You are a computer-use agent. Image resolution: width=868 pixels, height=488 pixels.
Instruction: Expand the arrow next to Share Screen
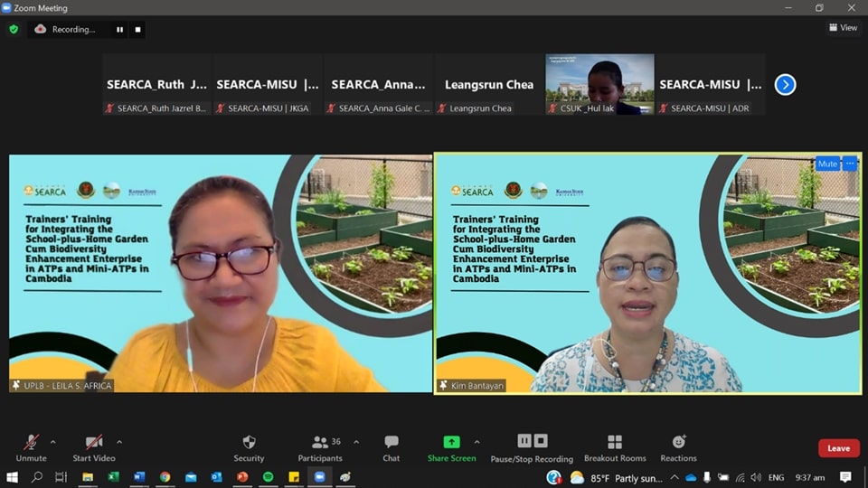click(476, 442)
